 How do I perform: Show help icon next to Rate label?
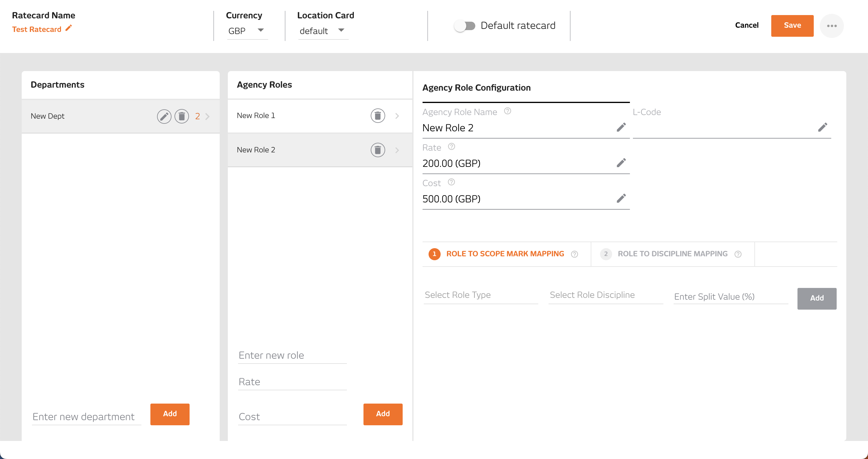click(x=451, y=146)
